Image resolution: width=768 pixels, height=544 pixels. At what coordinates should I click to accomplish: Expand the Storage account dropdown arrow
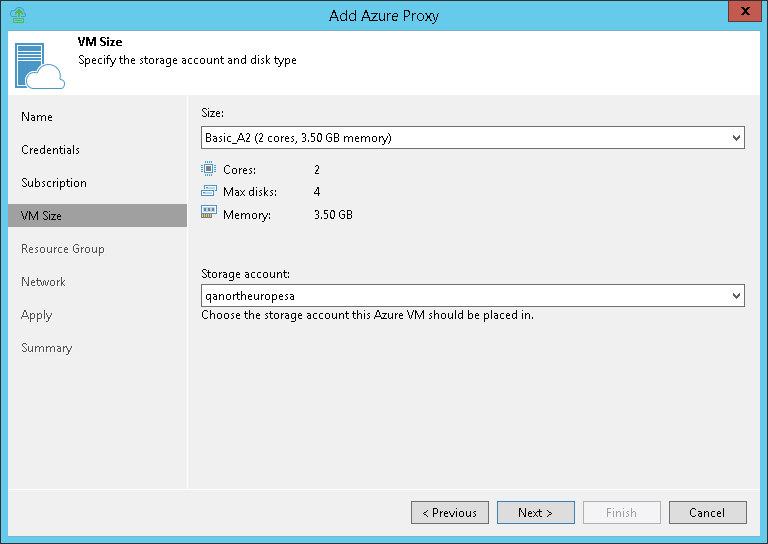pyautogui.click(x=736, y=296)
